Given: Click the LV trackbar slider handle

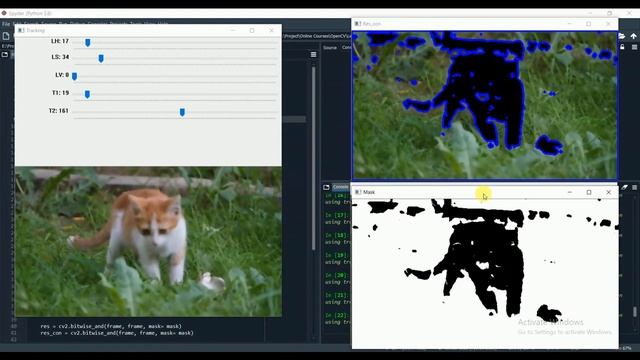Looking at the screenshot, I should coord(74,76).
